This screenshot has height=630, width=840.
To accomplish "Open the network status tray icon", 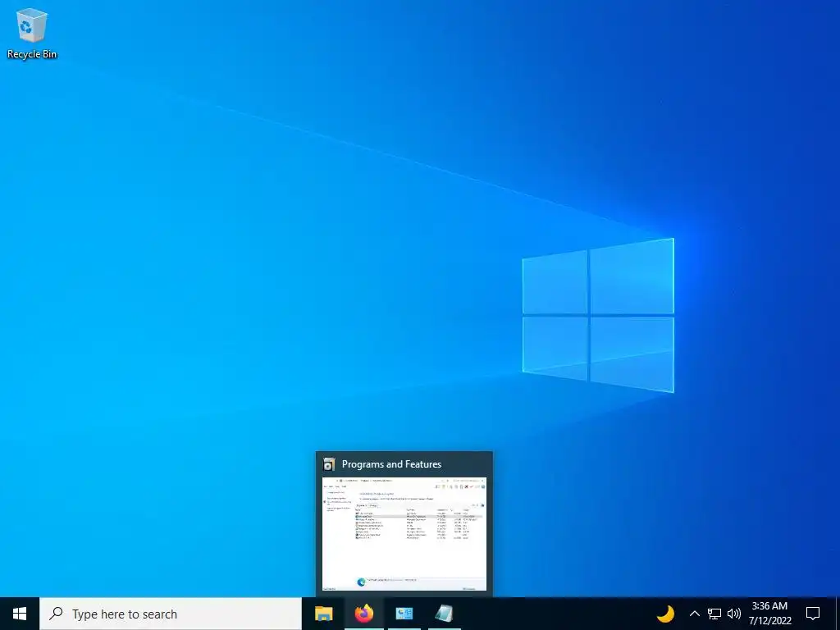I will [x=714, y=614].
